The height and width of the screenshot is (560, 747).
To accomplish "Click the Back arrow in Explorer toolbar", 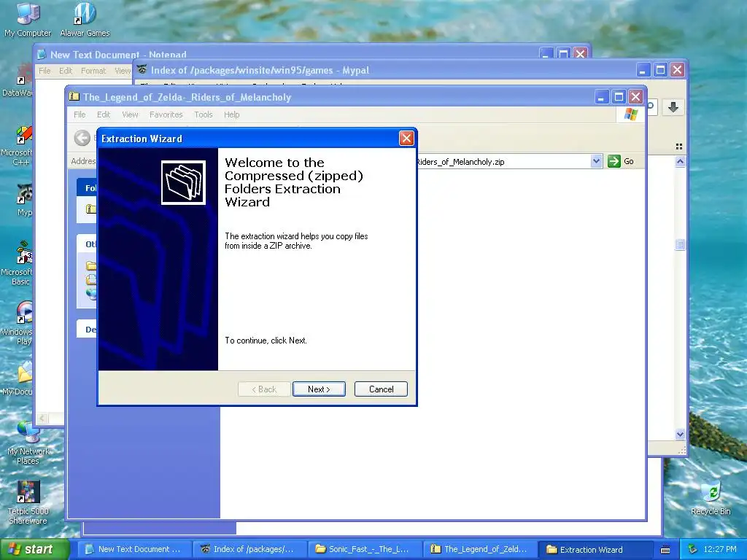I will (82, 138).
